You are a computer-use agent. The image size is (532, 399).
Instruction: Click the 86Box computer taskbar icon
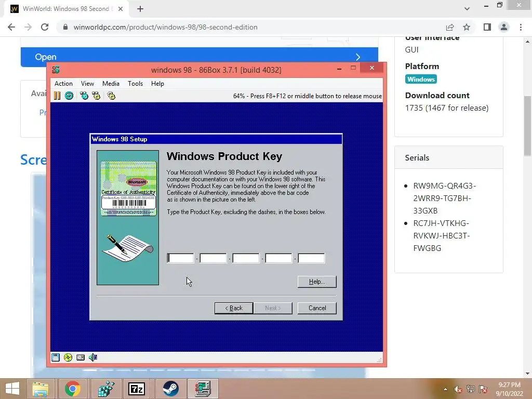click(x=203, y=389)
